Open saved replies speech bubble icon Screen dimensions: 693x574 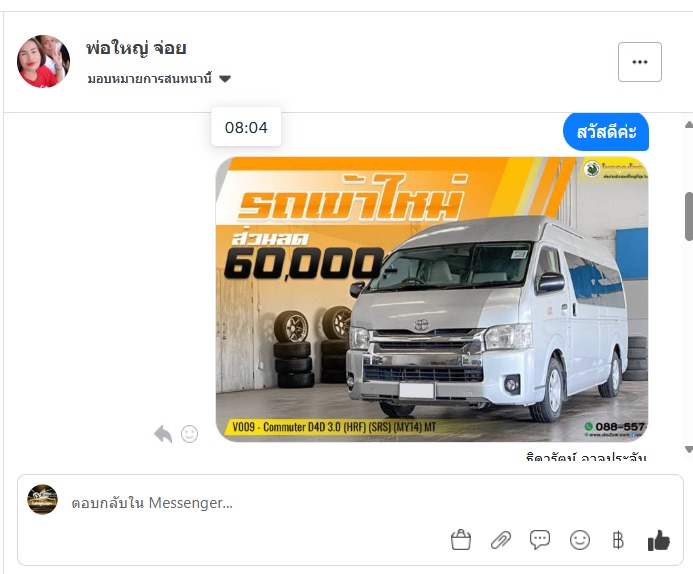click(x=540, y=540)
